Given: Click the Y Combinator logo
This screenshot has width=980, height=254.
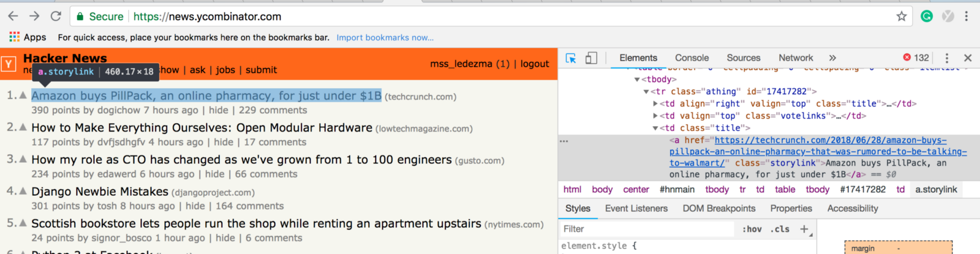Looking at the screenshot, I should [x=9, y=64].
